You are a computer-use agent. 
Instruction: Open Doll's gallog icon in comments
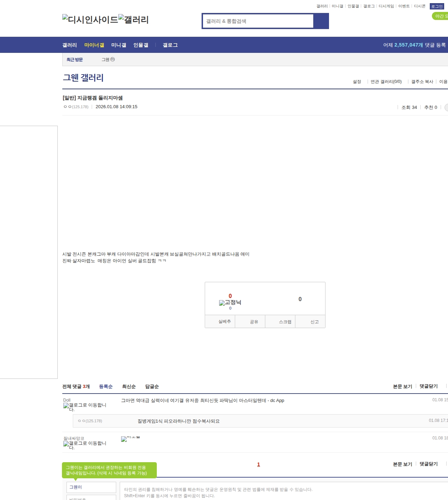pyautogui.click(x=85, y=407)
